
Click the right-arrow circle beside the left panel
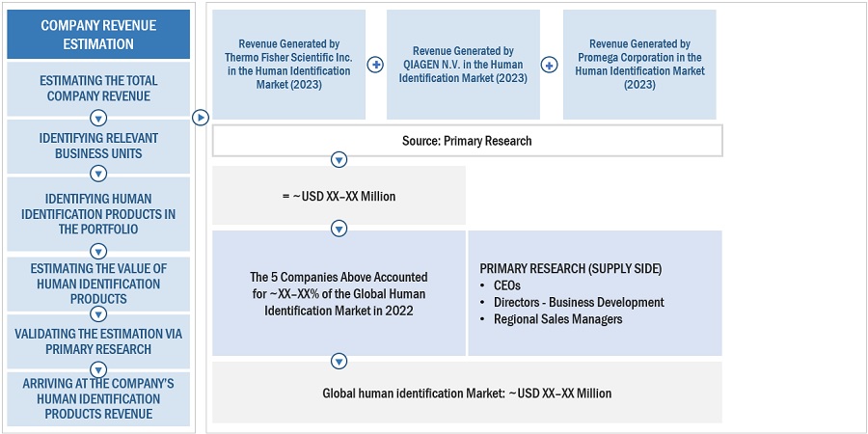point(200,118)
